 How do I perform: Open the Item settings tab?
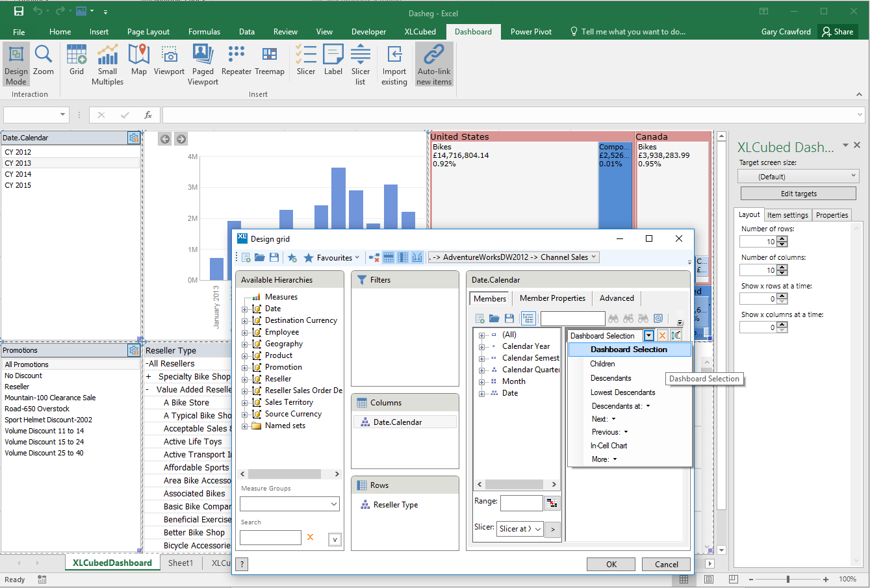pos(787,215)
